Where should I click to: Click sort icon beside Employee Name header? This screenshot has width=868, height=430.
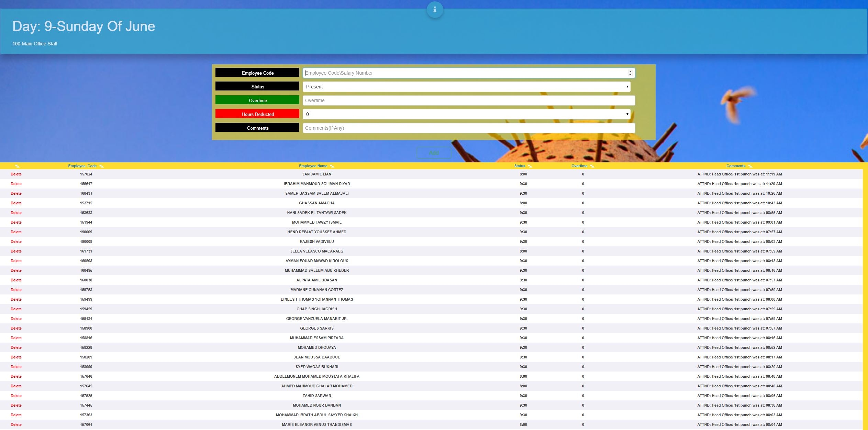pyautogui.click(x=332, y=166)
